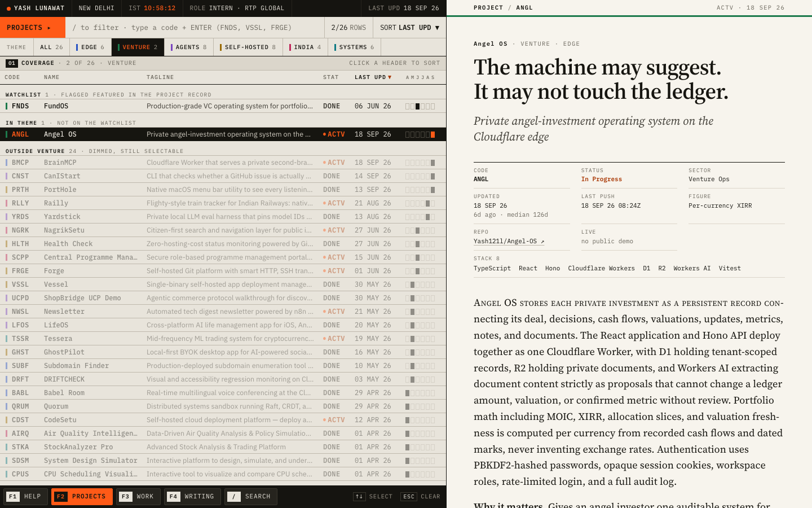Screen dimensions: 812x508
Task: Click the Cloudflare Workers stack tag
Action: coord(601,269)
